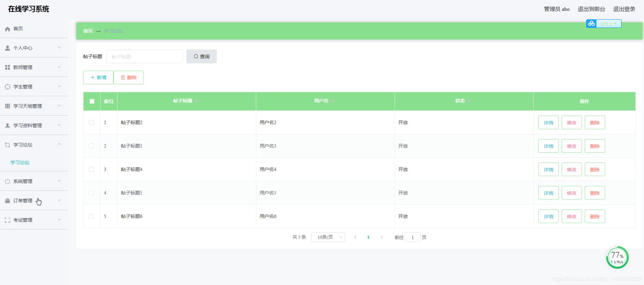Viewport: 644px width, 285px height.
Task: Click 首页 in the breadcrumb
Action: click(x=88, y=31)
